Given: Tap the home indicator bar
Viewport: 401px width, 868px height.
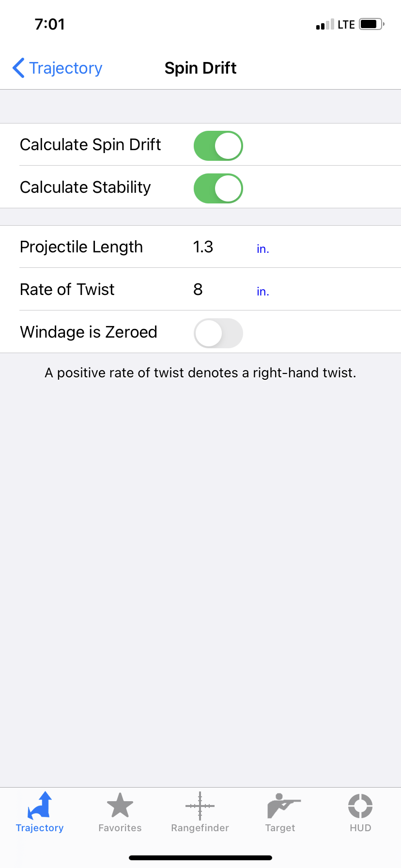Looking at the screenshot, I should pos(200,858).
